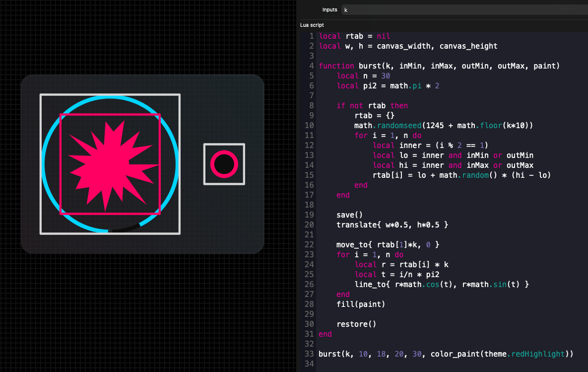Click line number 4 in gutter
This screenshot has height=372, width=588.
click(x=311, y=66)
